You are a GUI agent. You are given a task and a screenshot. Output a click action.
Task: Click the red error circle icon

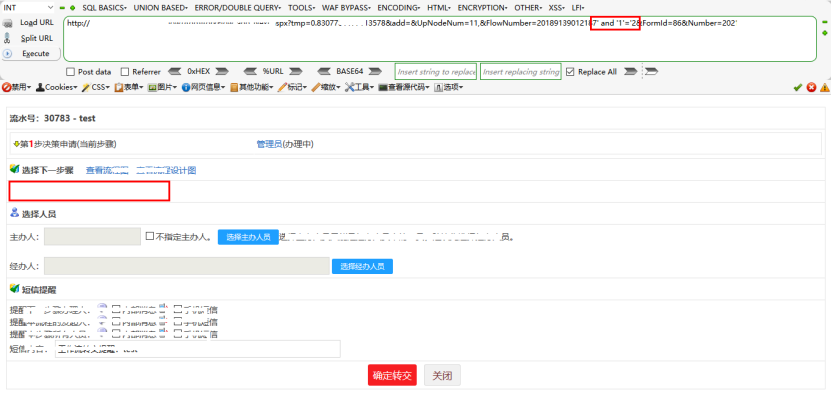[x=811, y=87]
